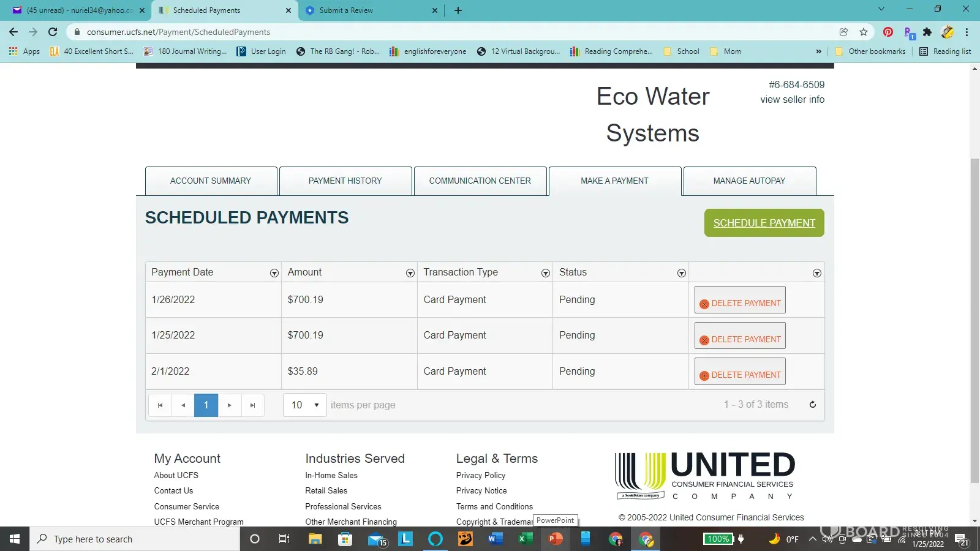Screen dimensions: 980x551
Task: Open the Apps bookmarks shortcut
Action: [x=24, y=51]
